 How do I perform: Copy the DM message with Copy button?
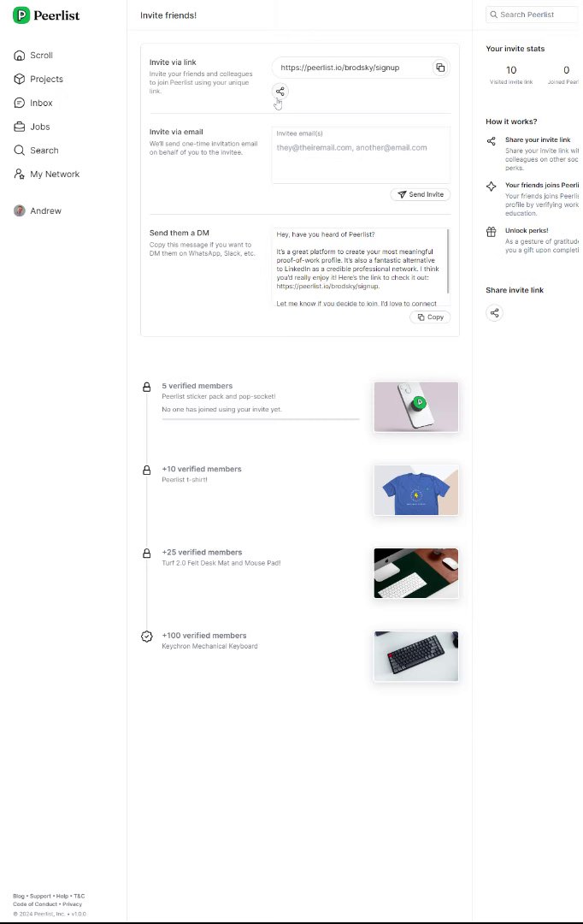tap(430, 317)
